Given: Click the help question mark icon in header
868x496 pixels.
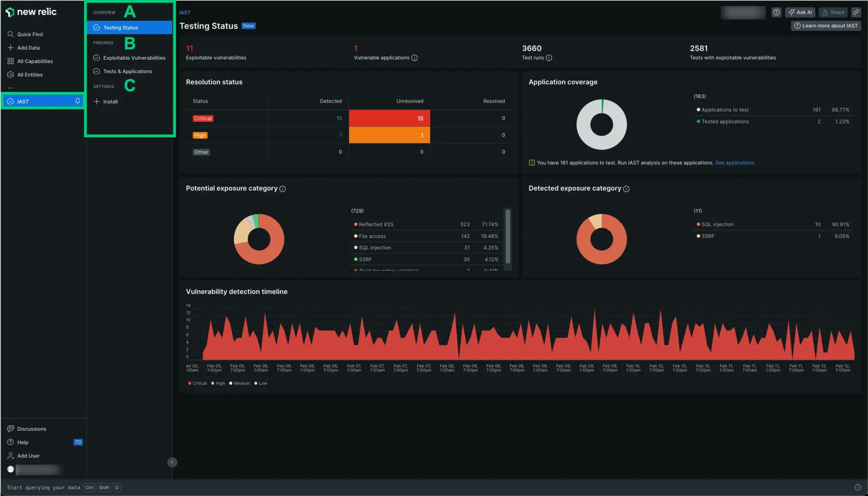Looking at the screenshot, I should click(776, 13).
